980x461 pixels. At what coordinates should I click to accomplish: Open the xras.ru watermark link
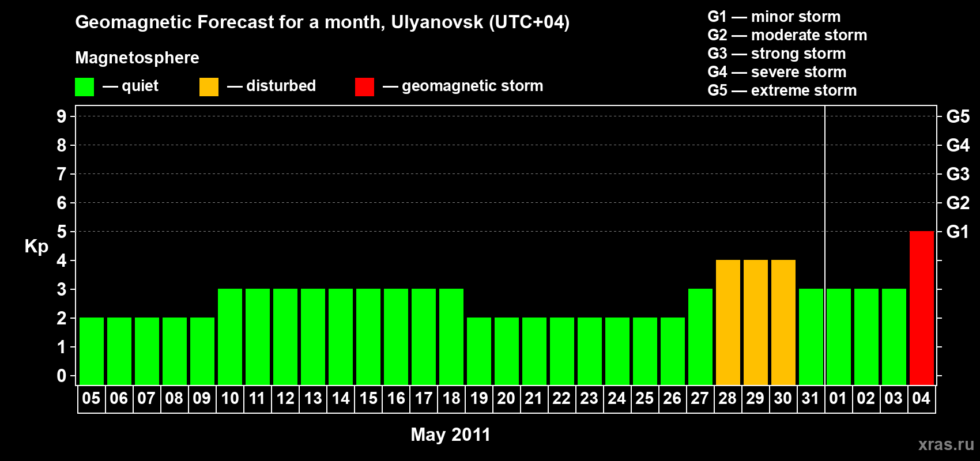coord(946,444)
